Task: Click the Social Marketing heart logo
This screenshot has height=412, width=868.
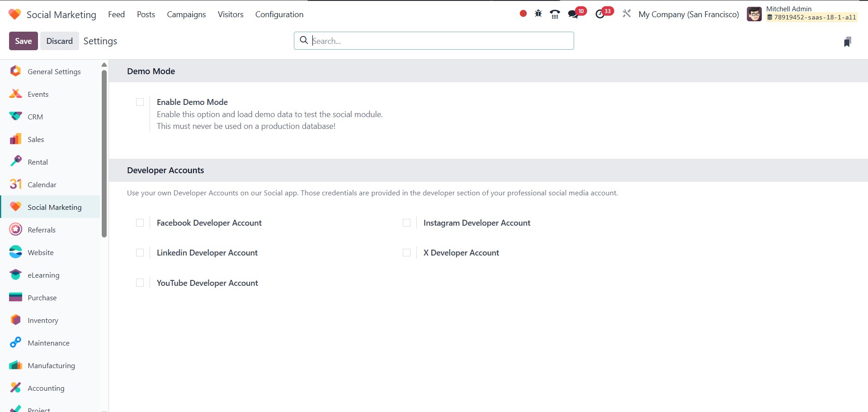Action: [x=14, y=14]
